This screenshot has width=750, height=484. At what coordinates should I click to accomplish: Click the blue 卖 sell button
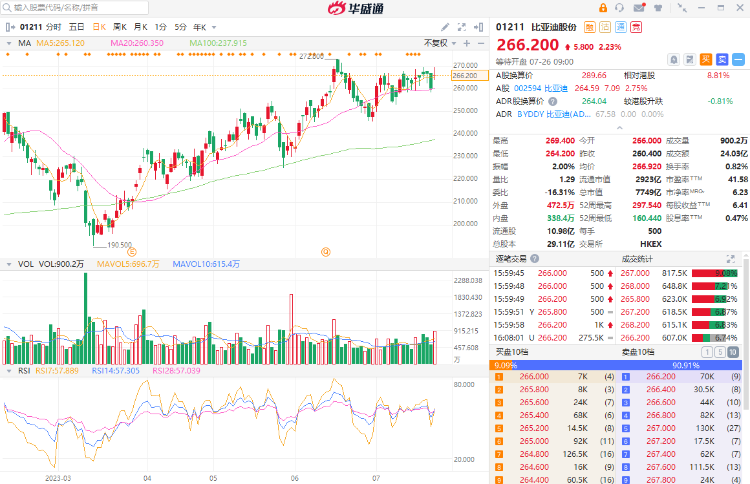pyautogui.click(x=722, y=60)
